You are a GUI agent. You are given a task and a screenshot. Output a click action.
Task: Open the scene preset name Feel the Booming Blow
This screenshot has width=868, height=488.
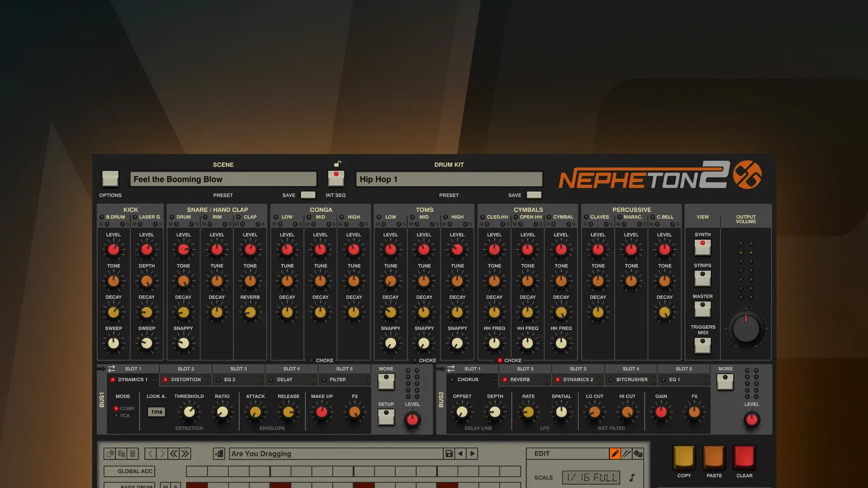(x=223, y=179)
